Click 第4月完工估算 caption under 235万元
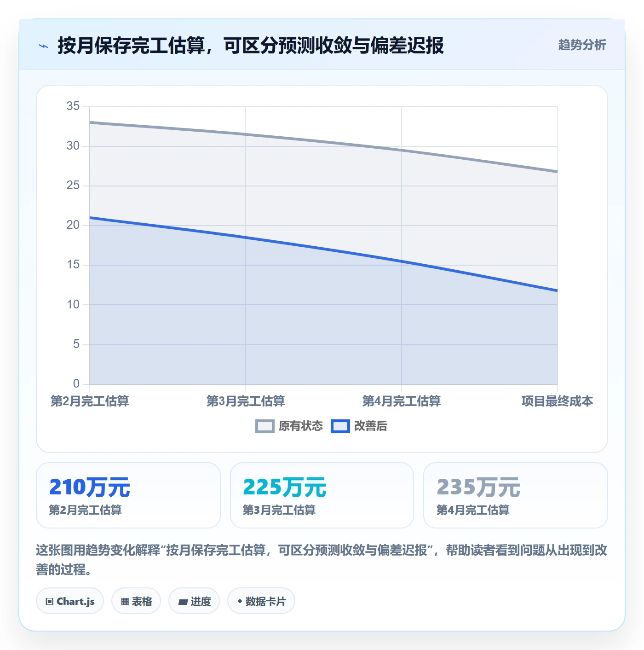 click(473, 510)
